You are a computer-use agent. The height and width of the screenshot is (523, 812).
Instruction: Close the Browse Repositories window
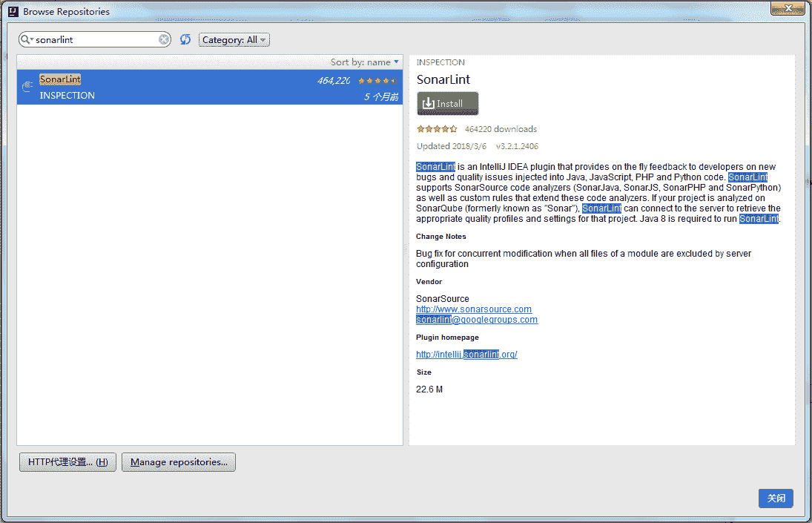point(788,8)
